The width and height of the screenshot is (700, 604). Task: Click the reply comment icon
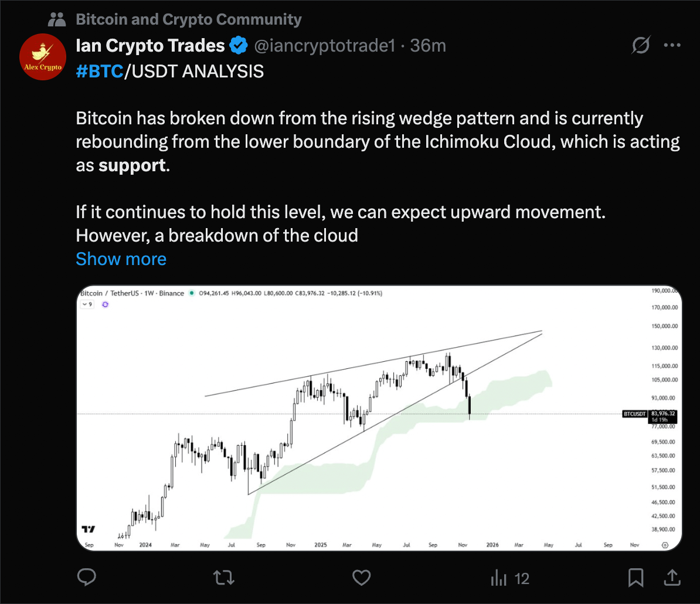[87, 578]
